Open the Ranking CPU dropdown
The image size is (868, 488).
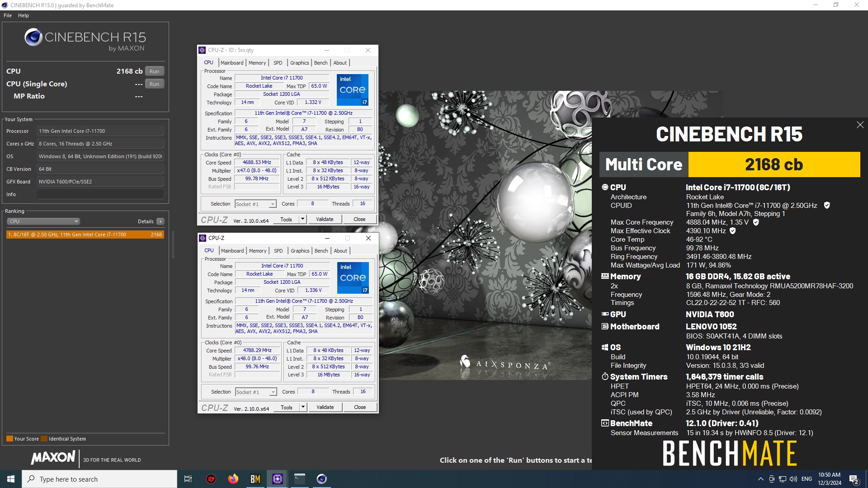click(43, 221)
